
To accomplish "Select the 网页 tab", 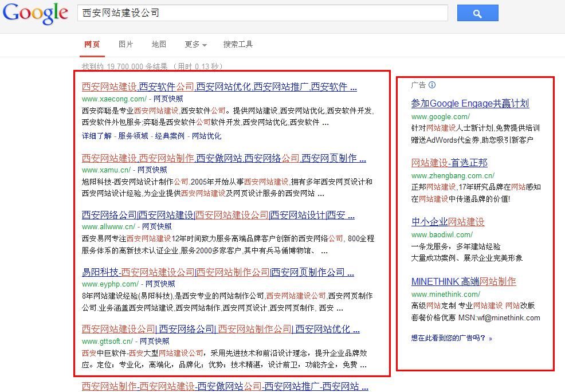I will [92, 44].
